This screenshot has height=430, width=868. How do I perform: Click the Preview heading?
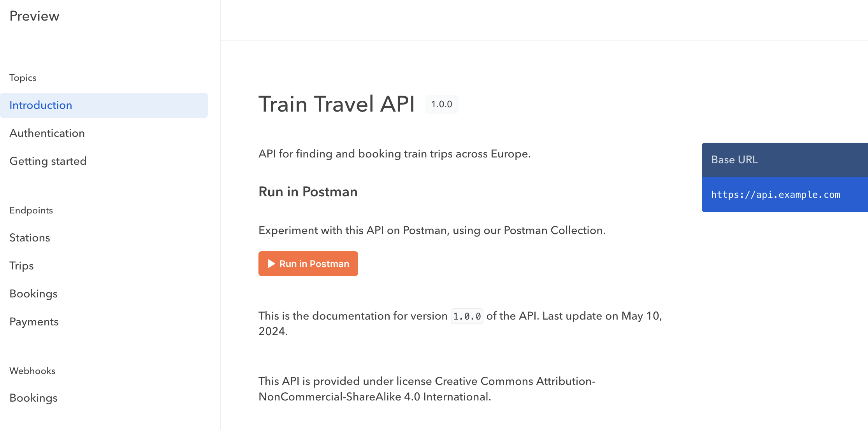coord(35,16)
